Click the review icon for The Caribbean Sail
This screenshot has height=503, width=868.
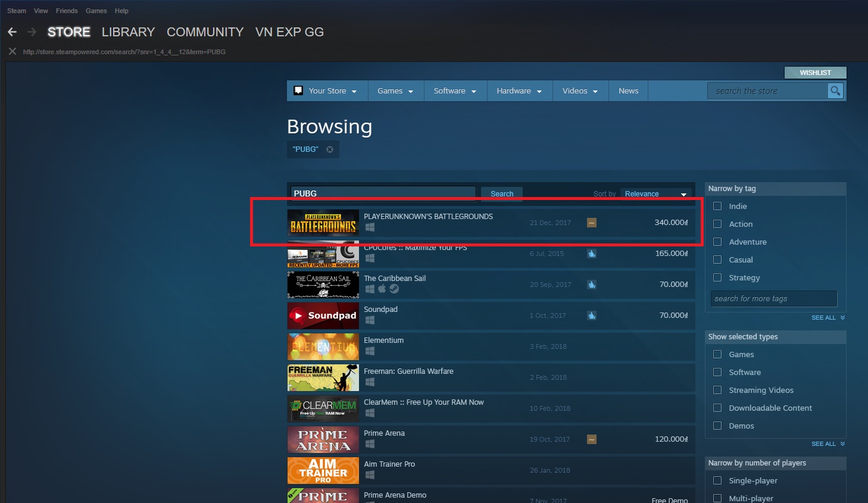[592, 285]
